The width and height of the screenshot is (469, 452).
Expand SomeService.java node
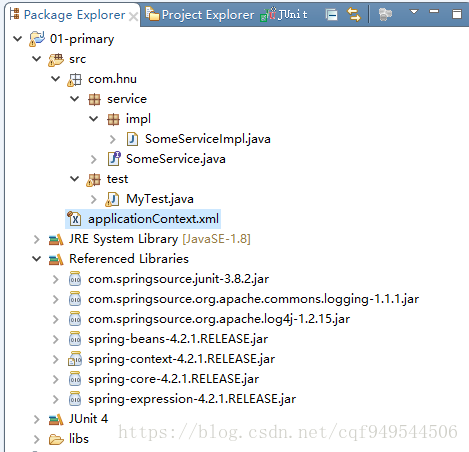click(94, 159)
